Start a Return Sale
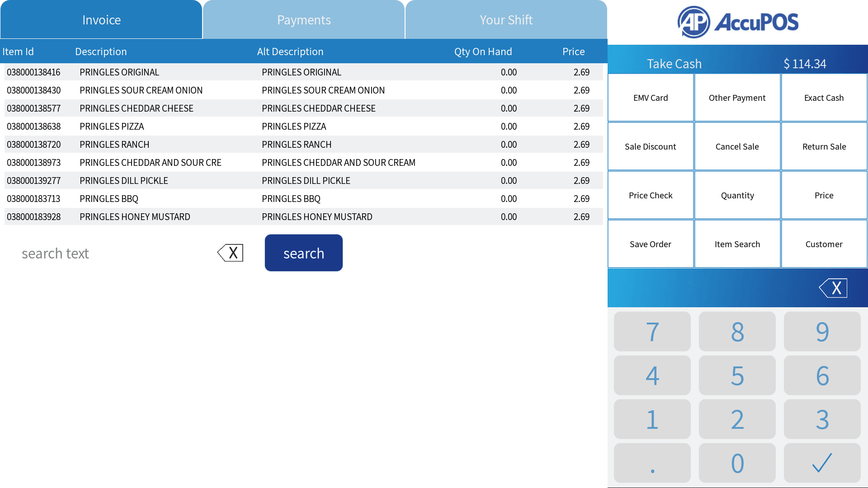The image size is (868, 488). pos(823,146)
